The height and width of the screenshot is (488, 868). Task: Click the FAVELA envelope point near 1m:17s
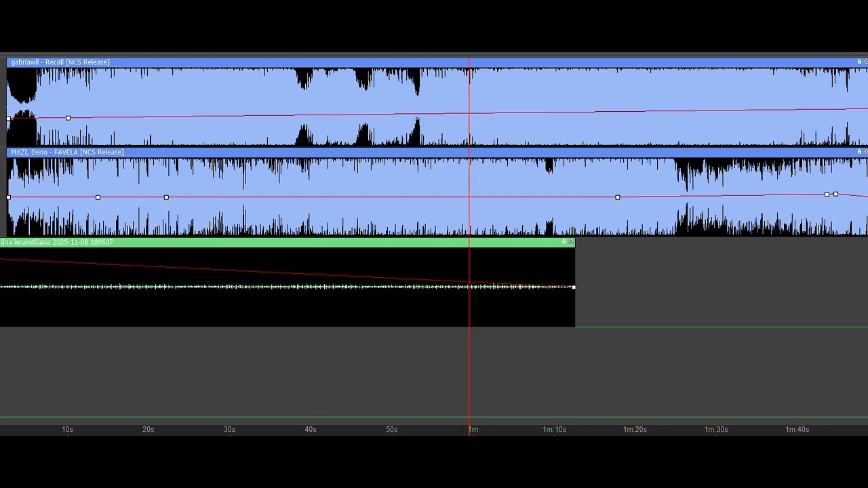click(x=617, y=197)
